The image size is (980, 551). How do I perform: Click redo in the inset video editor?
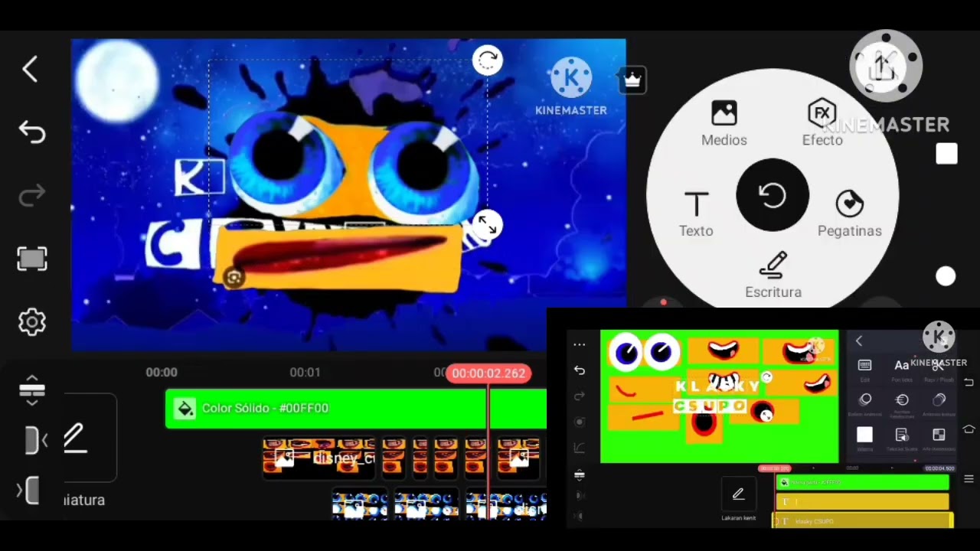(579, 396)
